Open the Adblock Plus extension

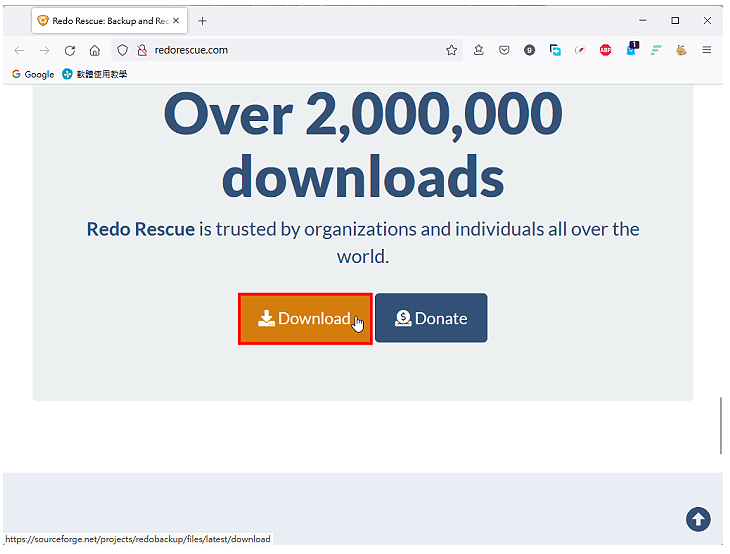[x=605, y=50]
